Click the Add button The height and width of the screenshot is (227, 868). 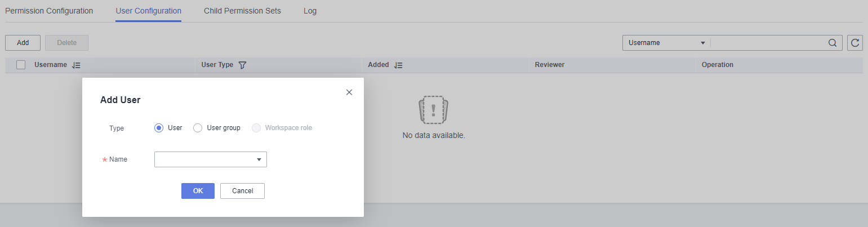click(23, 43)
